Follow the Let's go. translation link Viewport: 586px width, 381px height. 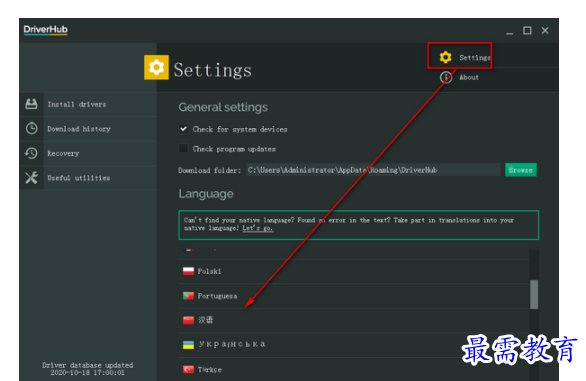coord(257,228)
